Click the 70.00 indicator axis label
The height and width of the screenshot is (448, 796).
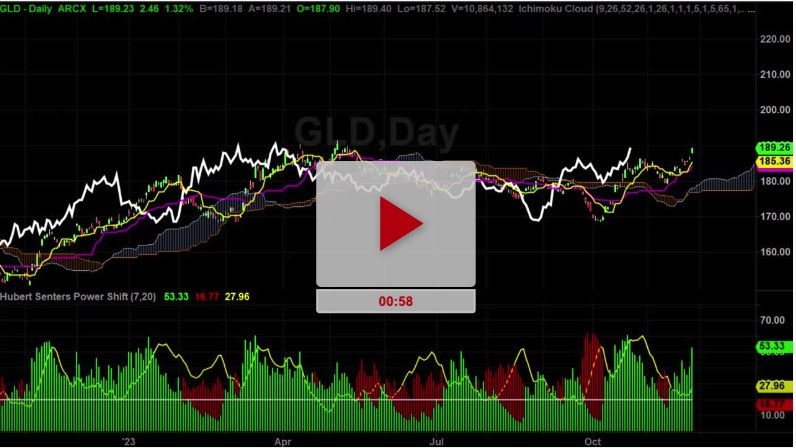772,321
